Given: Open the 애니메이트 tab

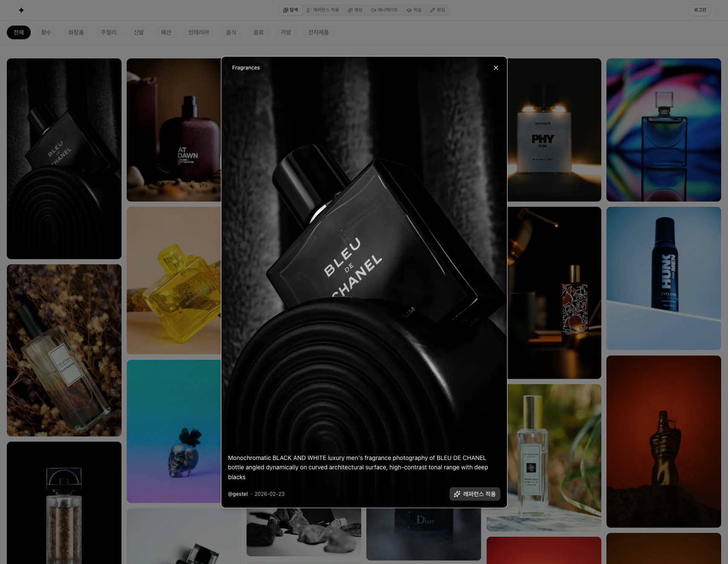Looking at the screenshot, I should click(x=384, y=10).
